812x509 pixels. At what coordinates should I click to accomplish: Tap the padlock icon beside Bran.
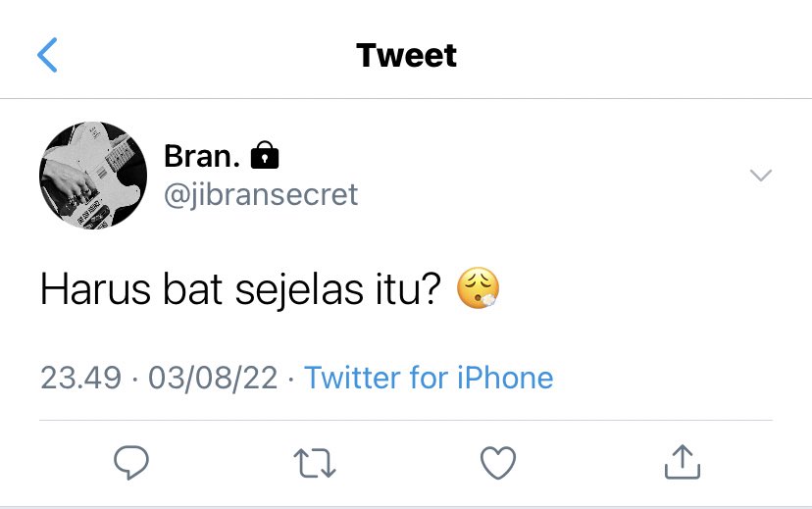point(265,155)
